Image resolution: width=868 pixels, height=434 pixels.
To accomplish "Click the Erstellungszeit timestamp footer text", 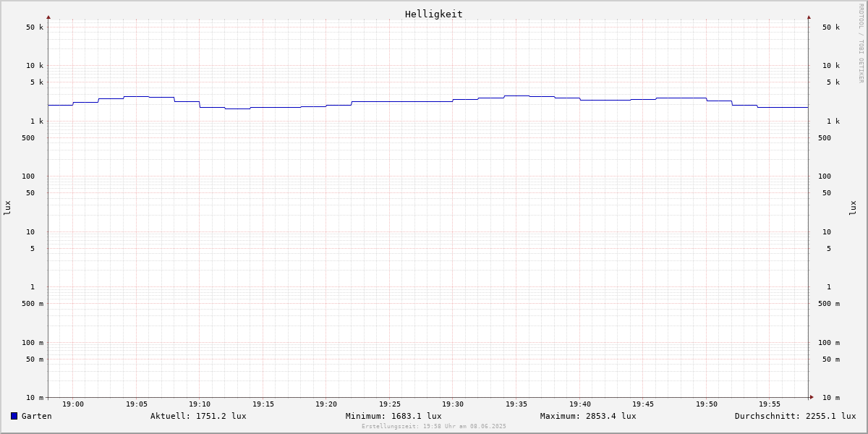I will pos(434,427).
